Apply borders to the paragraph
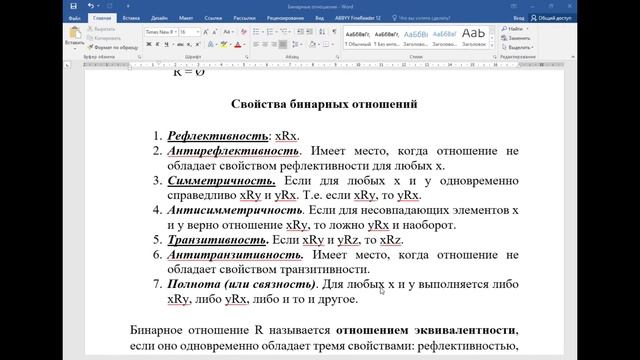The height and width of the screenshot is (360, 640). (326, 44)
